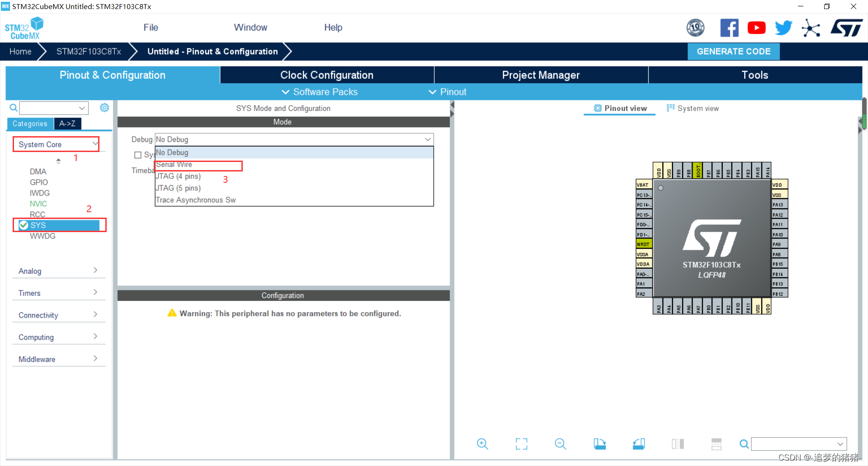Open the category search combo box
This screenshot has height=466, width=868.
coord(54,108)
